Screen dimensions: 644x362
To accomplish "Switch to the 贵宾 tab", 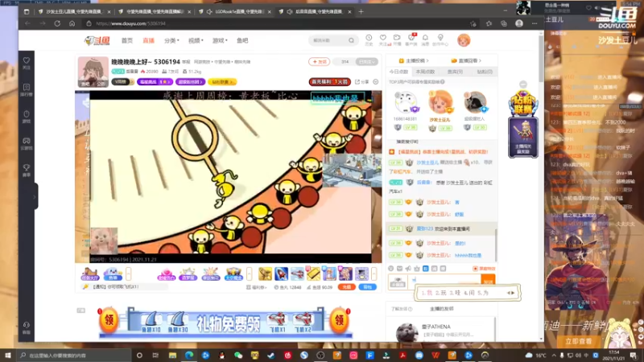I will click(x=455, y=72).
